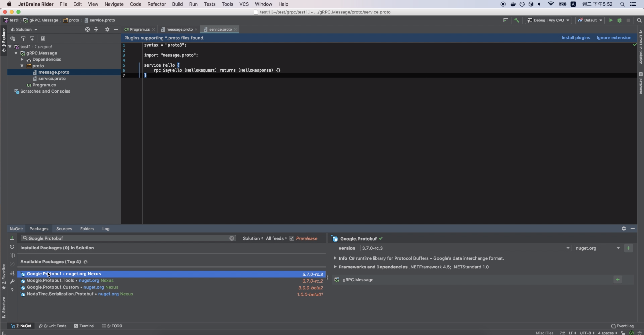Toggle NuGet layout columns icon
This screenshot has height=335, width=644.
(x=12, y=255)
